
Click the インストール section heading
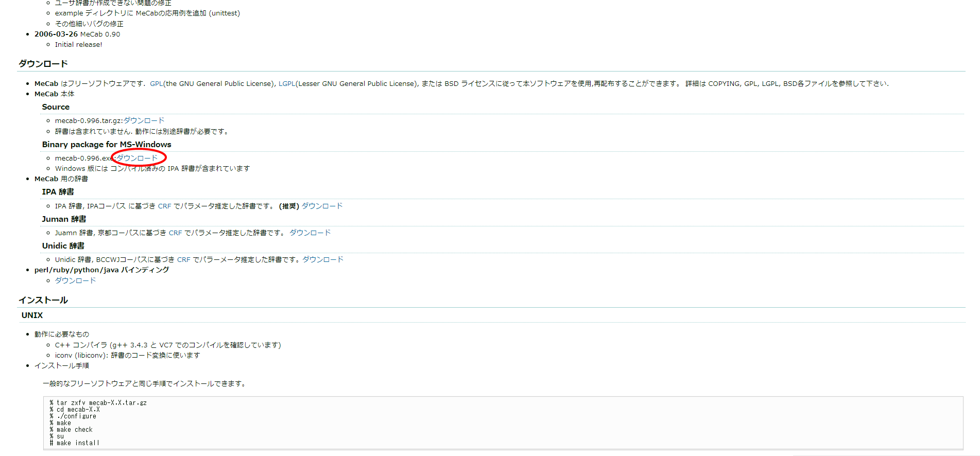pos(43,300)
